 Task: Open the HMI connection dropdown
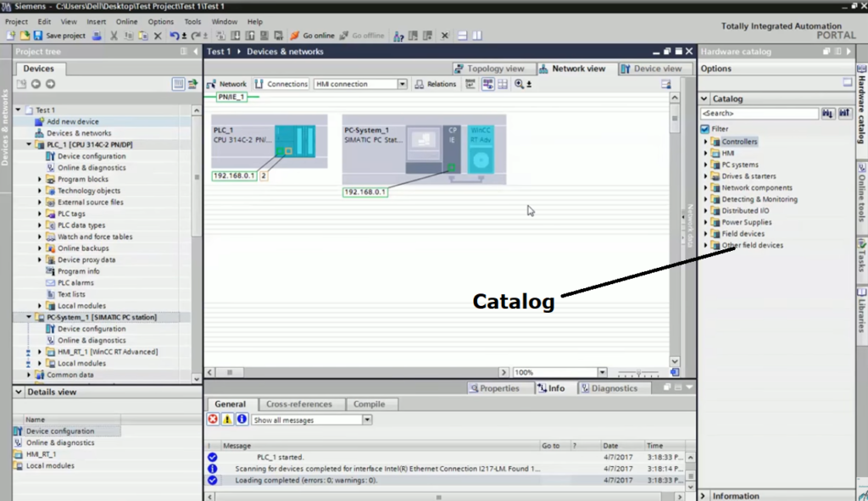click(x=402, y=84)
